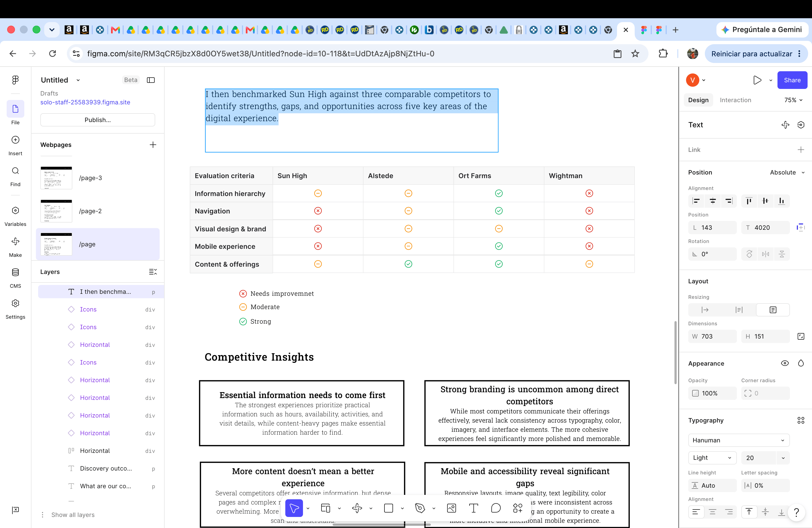Select the /page-2 webpage

tap(97, 211)
